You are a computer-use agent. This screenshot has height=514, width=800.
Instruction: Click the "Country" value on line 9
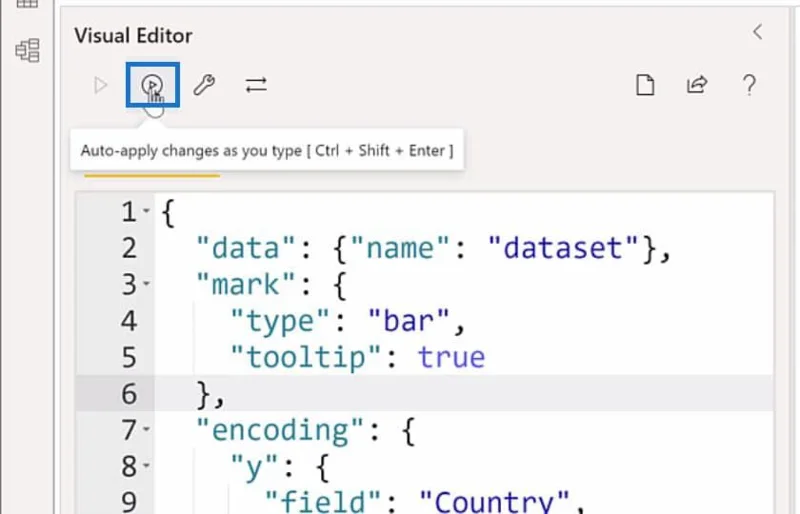(x=494, y=501)
